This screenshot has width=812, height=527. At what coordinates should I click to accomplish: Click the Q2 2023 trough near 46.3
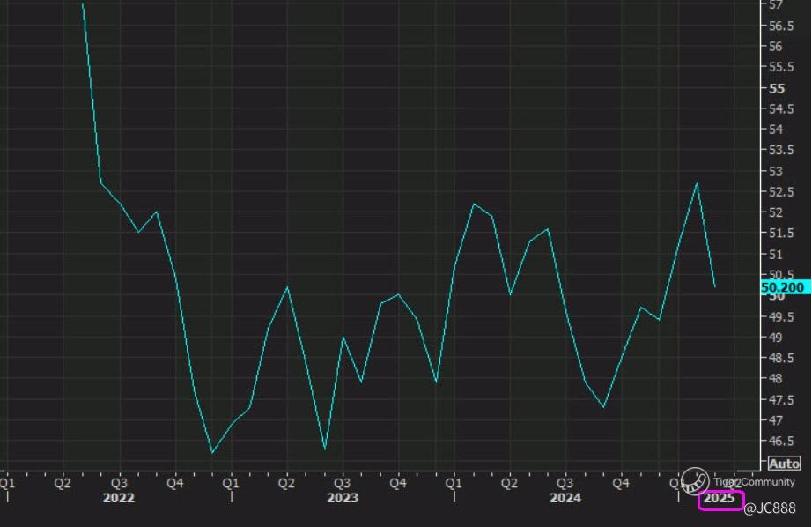[325, 449]
